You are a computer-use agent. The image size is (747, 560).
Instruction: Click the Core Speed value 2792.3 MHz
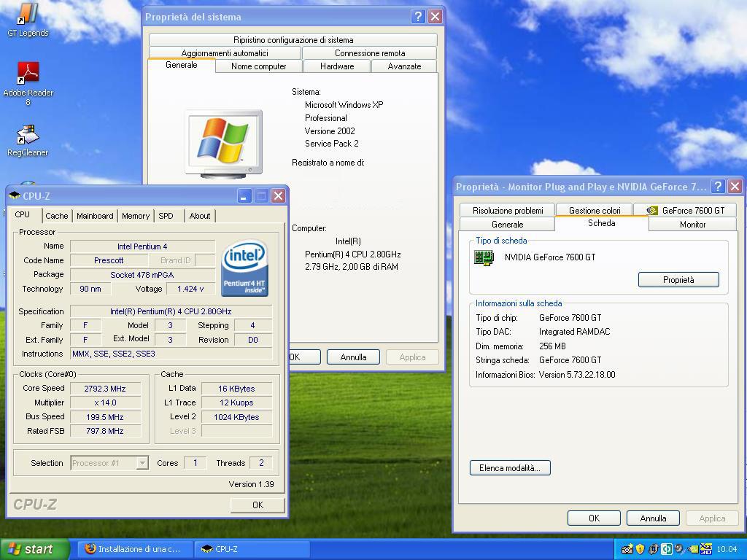pyautogui.click(x=105, y=389)
